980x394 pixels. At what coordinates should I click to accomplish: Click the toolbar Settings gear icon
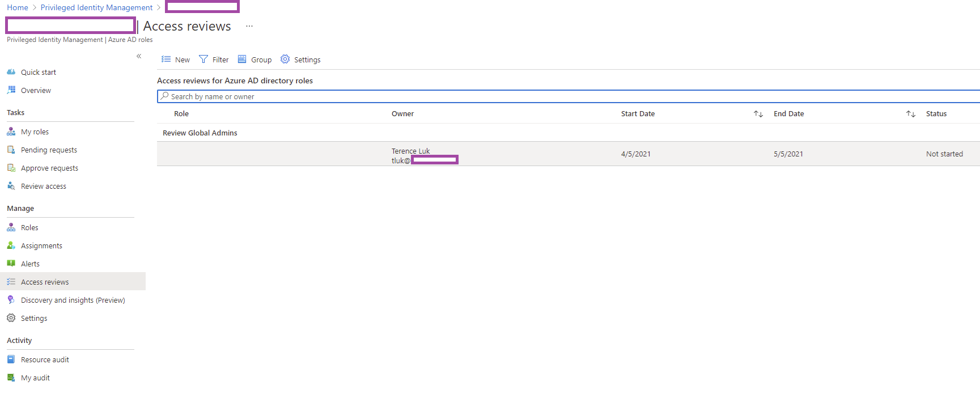tap(285, 59)
